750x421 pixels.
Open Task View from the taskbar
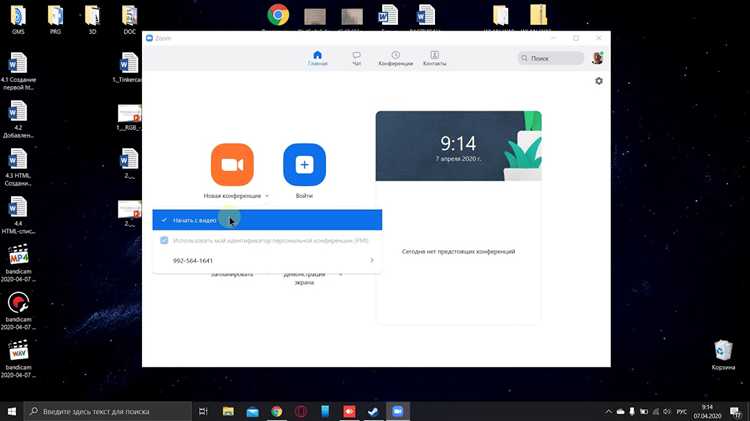click(x=203, y=411)
